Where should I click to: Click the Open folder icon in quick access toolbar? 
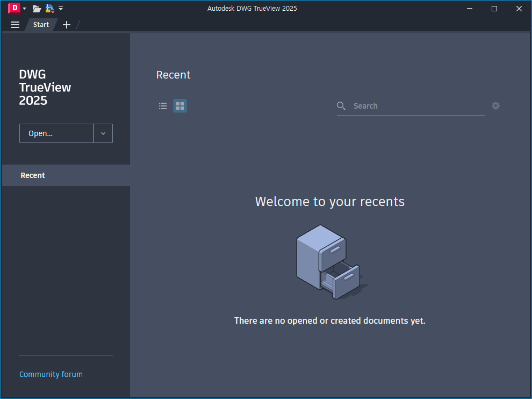[x=37, y=9]
